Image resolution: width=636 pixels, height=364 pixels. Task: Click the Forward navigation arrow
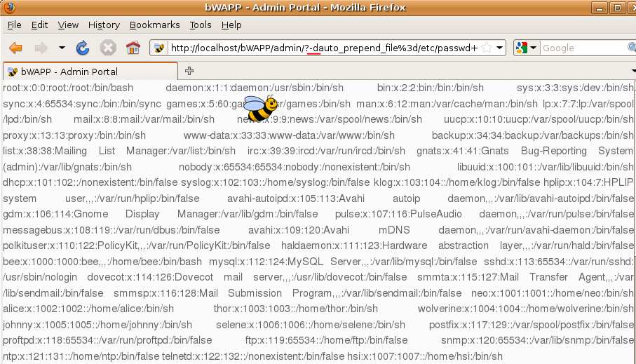coord(41,48)
